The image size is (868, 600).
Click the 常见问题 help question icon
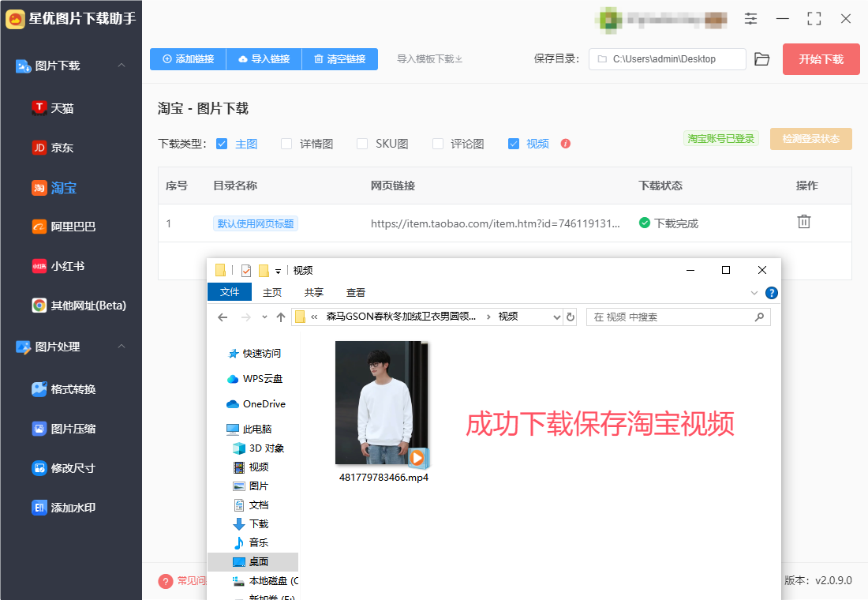165,581
